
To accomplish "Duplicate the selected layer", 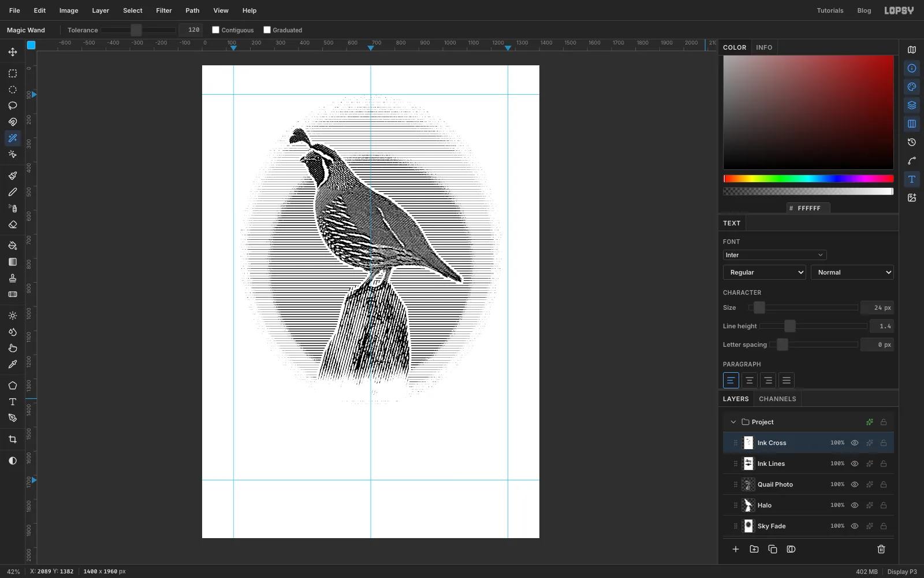I will point(773,549).
